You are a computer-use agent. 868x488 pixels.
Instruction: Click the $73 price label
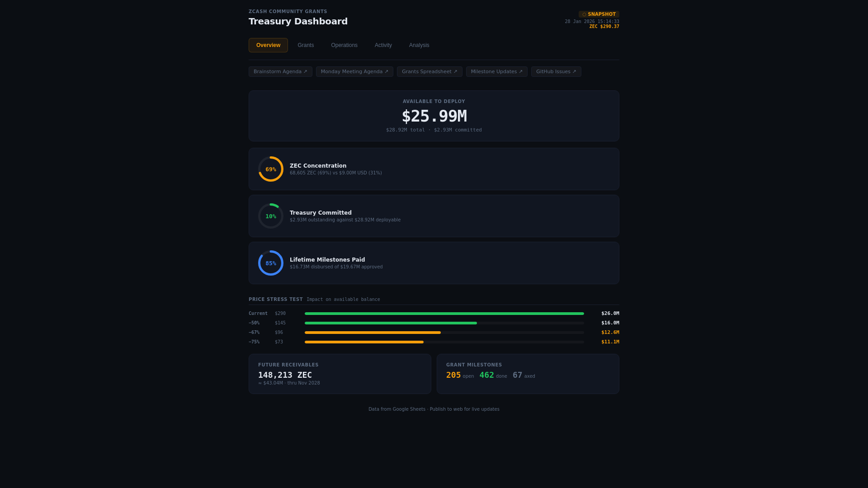[x=279, y=342]
